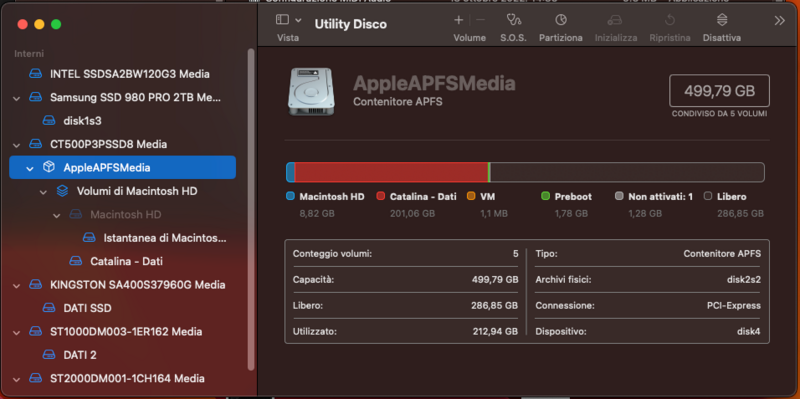The width and height of the screenshot is (800, 399).
Task: Click the PCI-Express connection value
Action: [x=734, y=306]
